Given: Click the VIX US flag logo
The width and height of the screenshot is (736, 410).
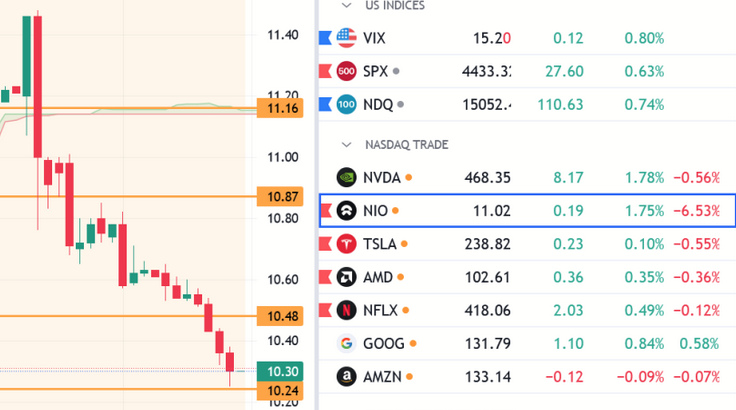Looking at the screenshot, I should [347, 38].
